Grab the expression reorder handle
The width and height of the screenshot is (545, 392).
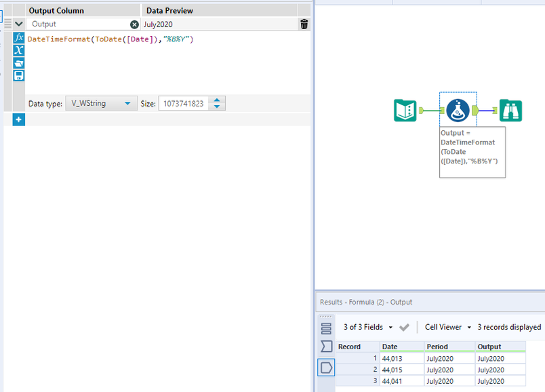[7, 24]
